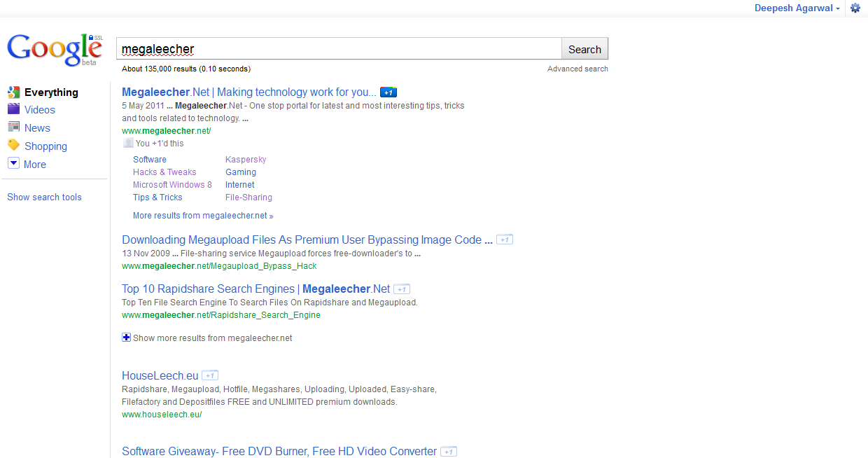The height and width of the screenshot is (458, 868).
Task: Click the Everything icon in the sidebar
Action: click(13, 92)
